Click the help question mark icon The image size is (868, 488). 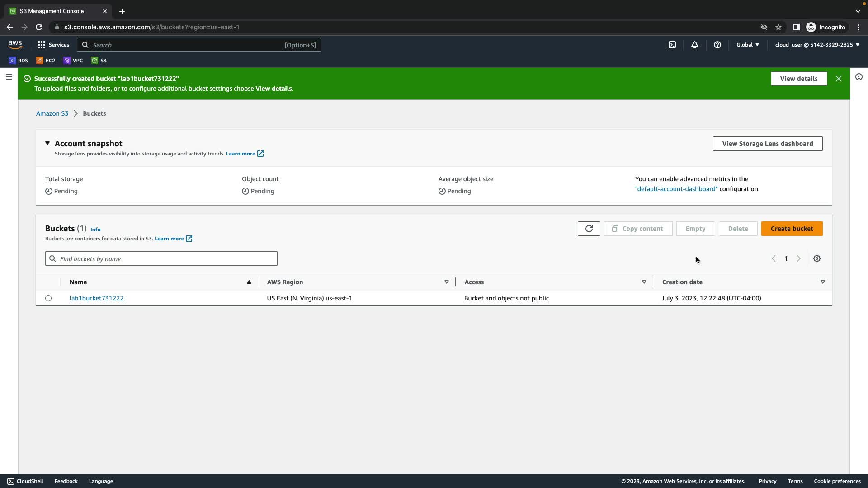[x=717, y=45]
